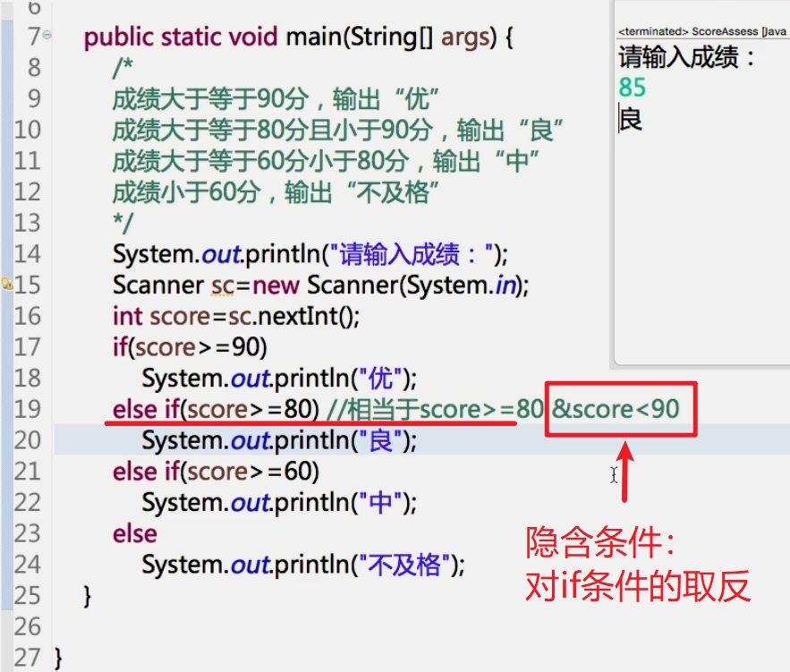Click 'else if(score>=80)' on line 19

tap(216, 410)
